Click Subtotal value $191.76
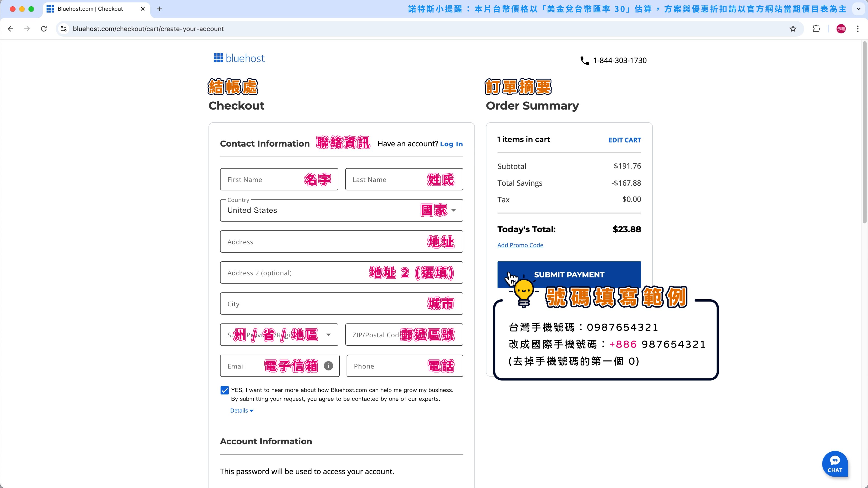The height and width of the screenshot is (488, 868). (627, 166)
